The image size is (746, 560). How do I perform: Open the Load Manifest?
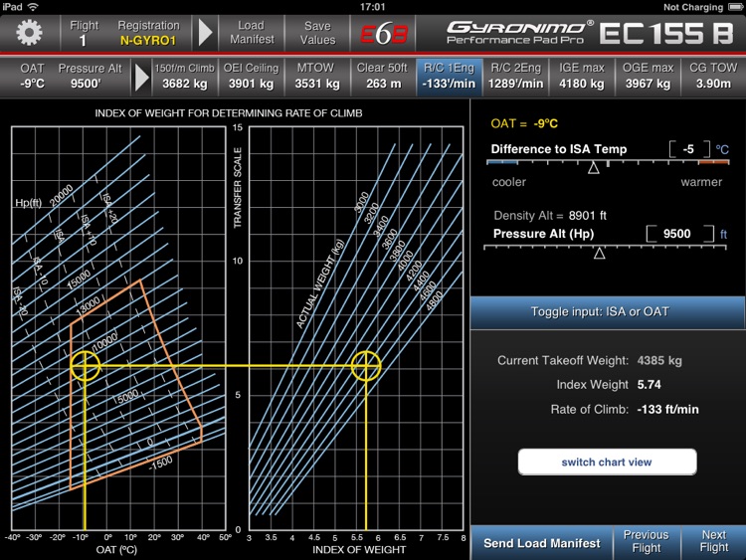point(252,33)
